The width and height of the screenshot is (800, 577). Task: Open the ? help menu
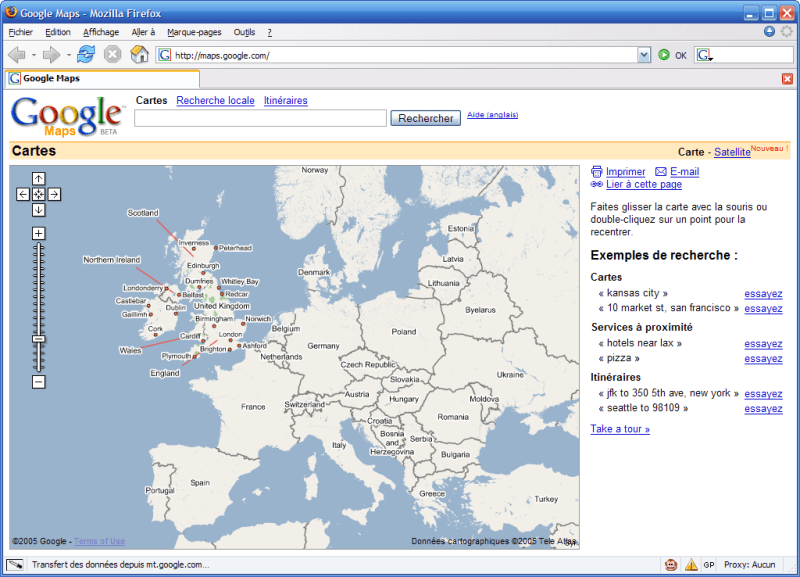[269, 32]
